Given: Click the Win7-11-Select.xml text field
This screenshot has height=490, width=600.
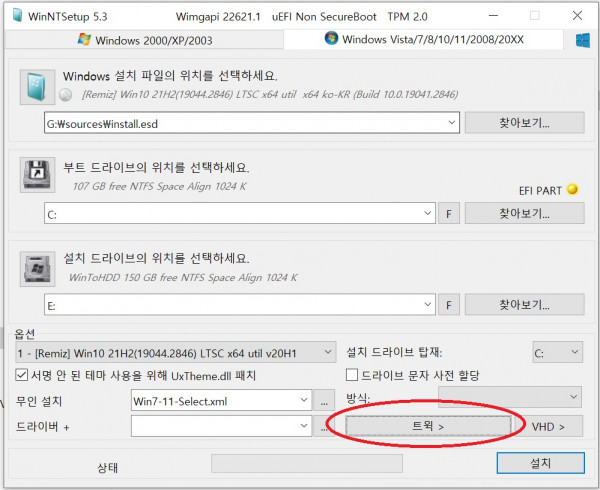Looking at the screenshot, I should click(x=221, y=400).
